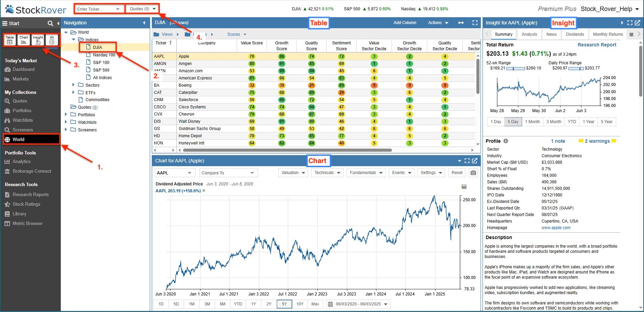644x312 pixels.
Task: Select the 1 Year total return period
Action: (x=588, y=122)
